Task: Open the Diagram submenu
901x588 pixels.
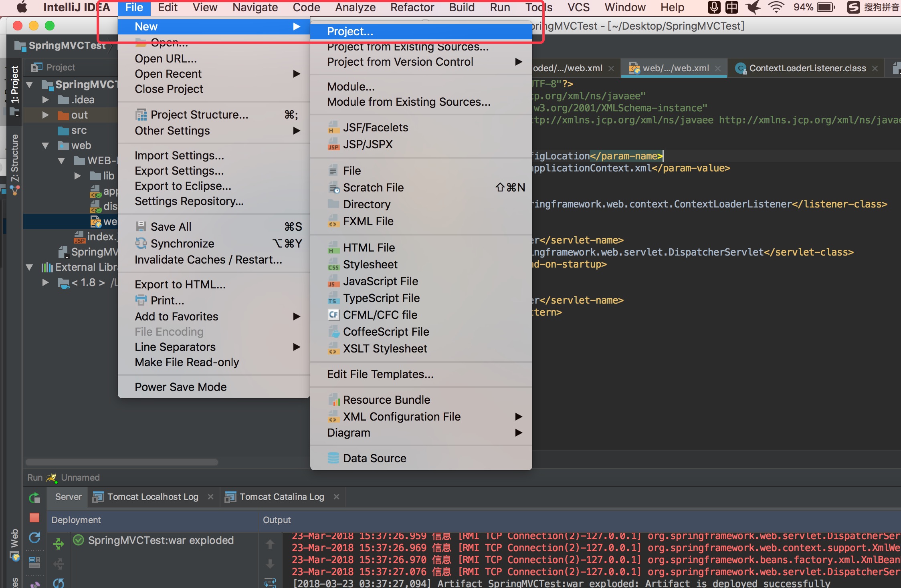Action: point(421,433)
